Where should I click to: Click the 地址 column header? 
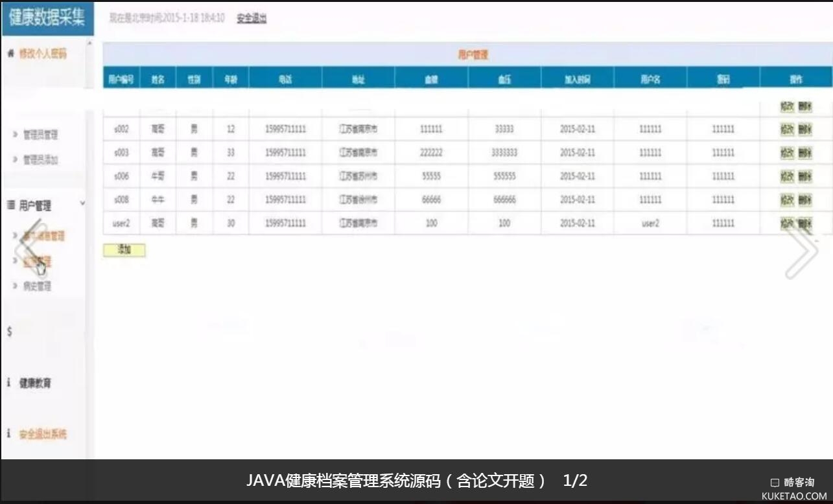(x=358, y=79)
